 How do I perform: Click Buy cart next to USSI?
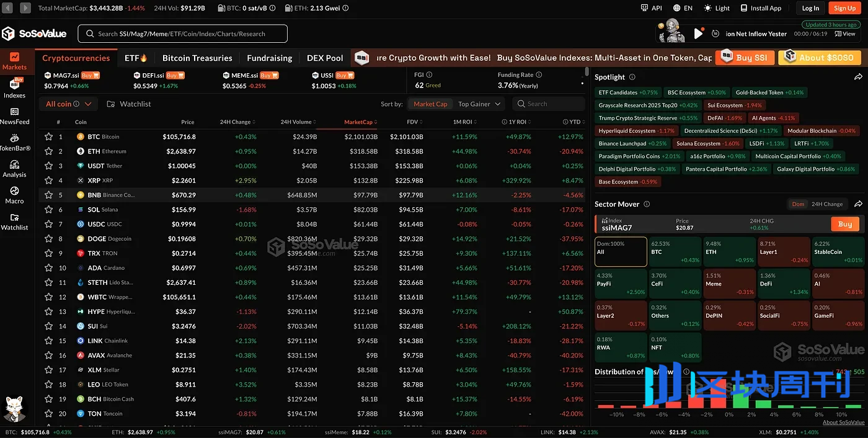point(346,75)
